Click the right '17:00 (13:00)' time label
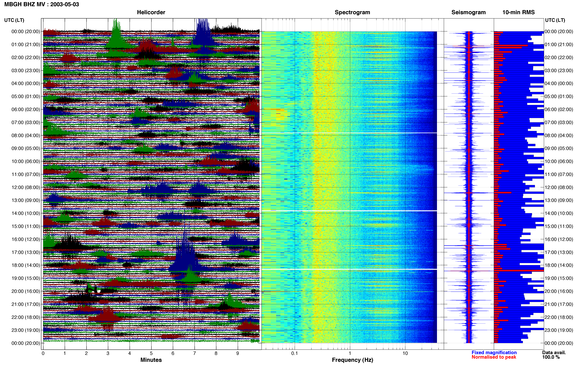 559,252
